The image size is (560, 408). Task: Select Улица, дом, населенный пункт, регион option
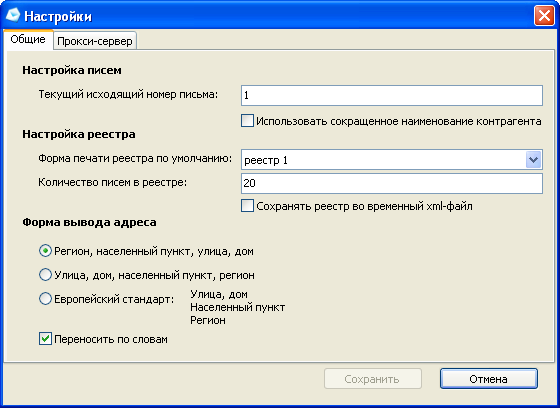45,275
